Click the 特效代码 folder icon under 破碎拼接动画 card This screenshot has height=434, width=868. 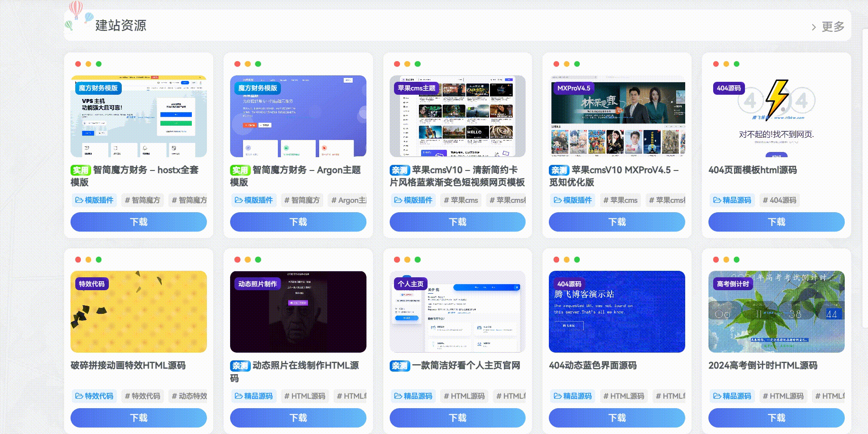[x=80, y=396]
